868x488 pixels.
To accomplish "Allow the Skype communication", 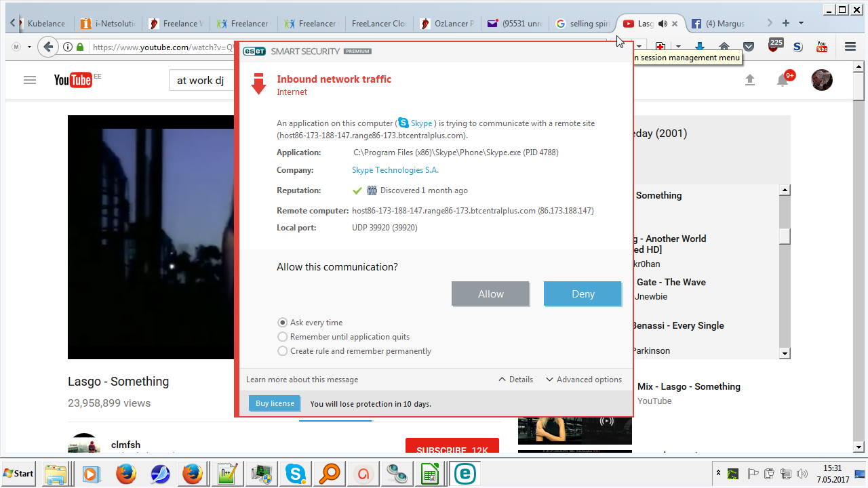I will click(490, 293).
